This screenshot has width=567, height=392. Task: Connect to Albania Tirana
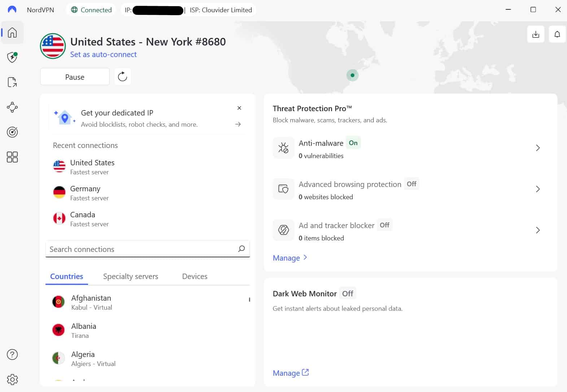click(148, 330)
